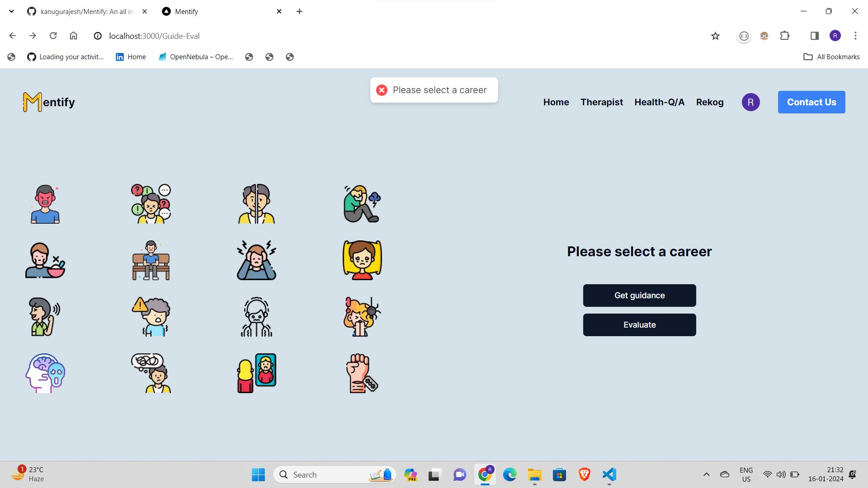Select the split-face bipolar person icon
Image resolution: width=868 pixels, height=488 pixels.
coord(256,204)
